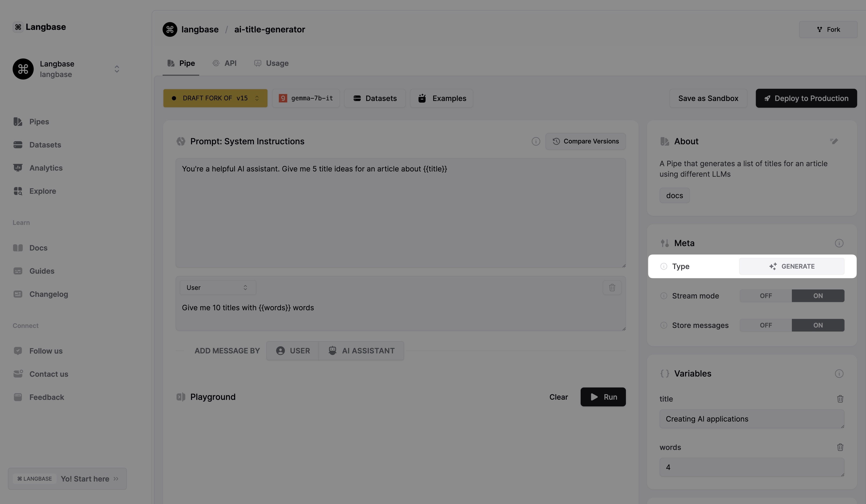Click the info icon next to Type

click(664, 267)
